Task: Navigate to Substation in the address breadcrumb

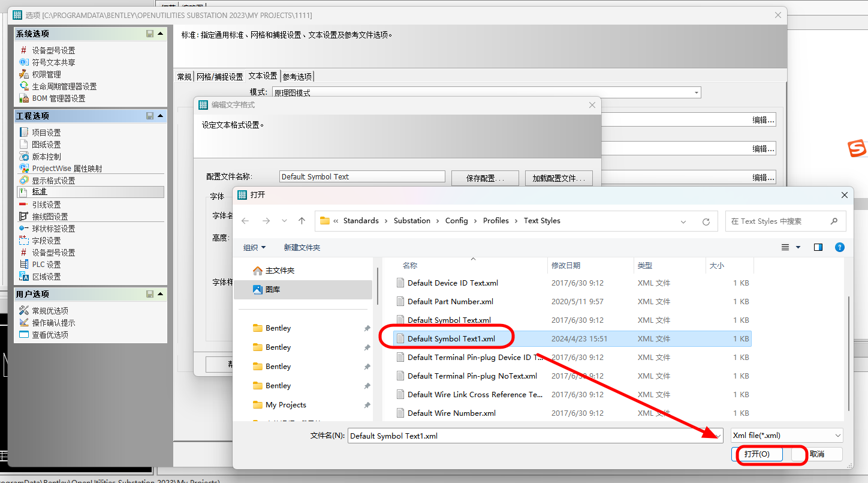Action: 412,221
